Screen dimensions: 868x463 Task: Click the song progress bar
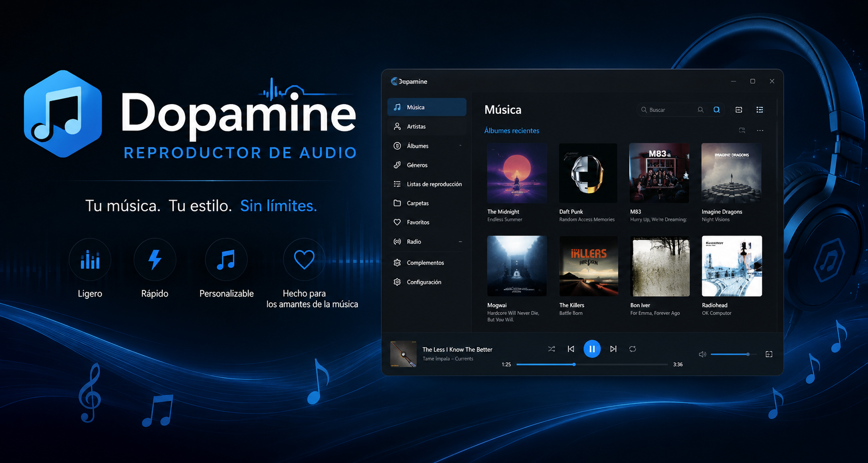click(x=592, y=364)
